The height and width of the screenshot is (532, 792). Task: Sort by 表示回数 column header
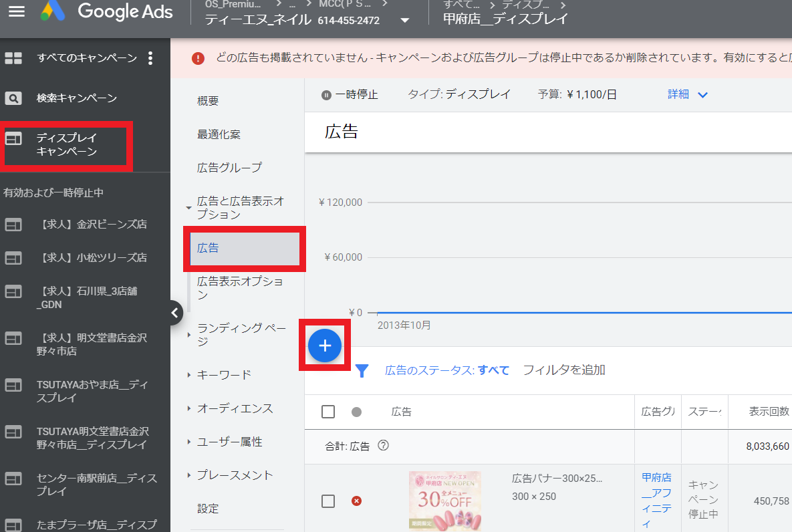pos(768,411)
